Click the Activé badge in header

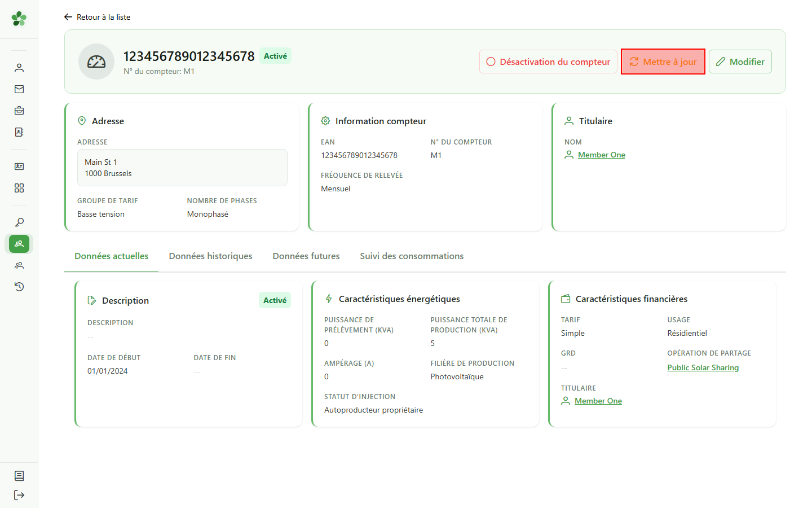(275, 56)
